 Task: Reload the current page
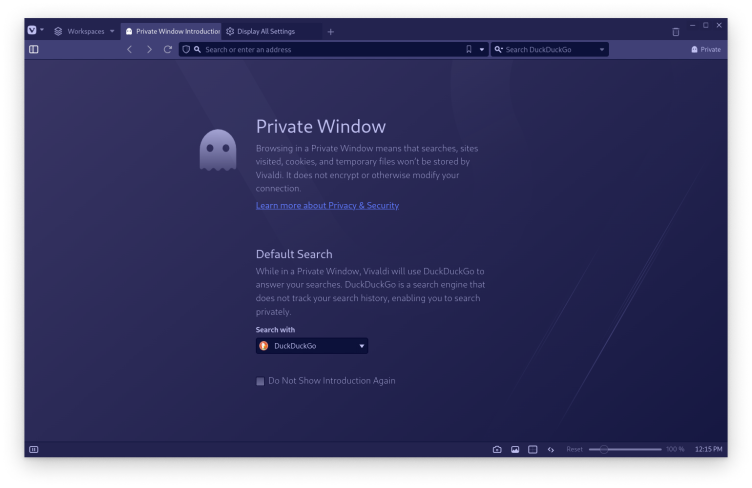[x=167, y=49]
